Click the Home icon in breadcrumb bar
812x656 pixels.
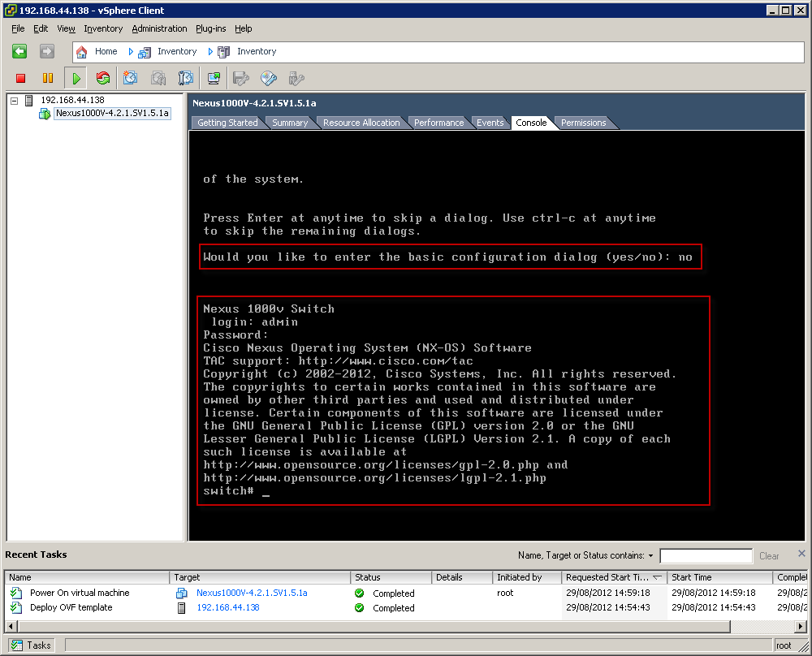coord(81,52)
